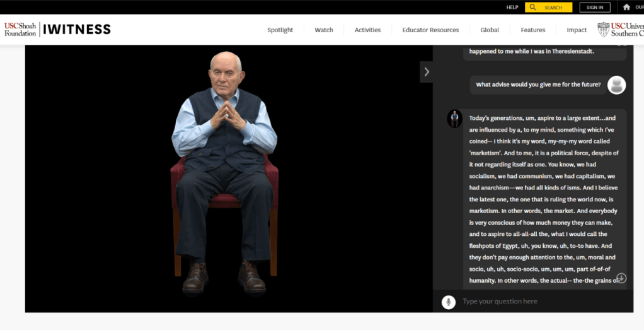Click the magnifying glass search icon
This screenshot has width=644, height=330.
pyautogui.click(x=533, y=8)
